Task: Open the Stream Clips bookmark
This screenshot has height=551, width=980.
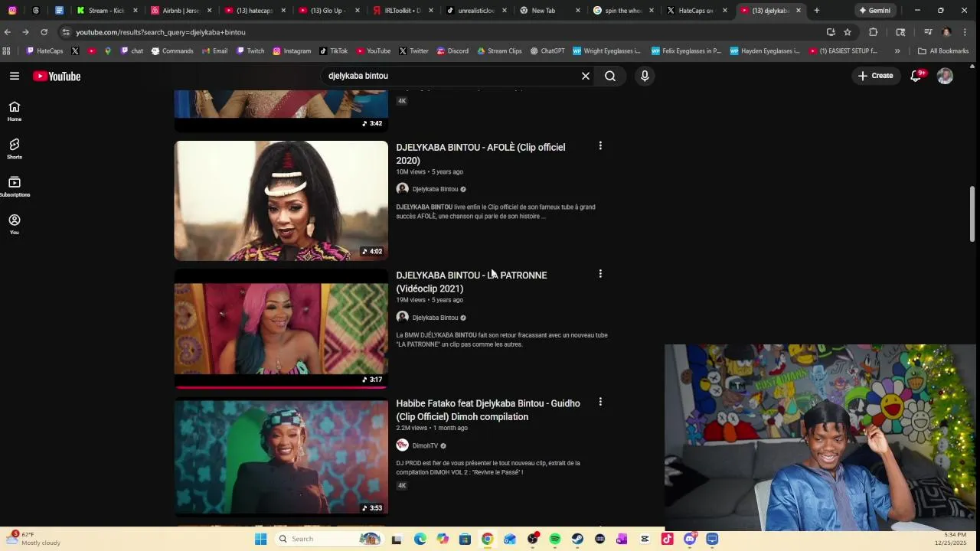Action: click(x=499, y=51)
